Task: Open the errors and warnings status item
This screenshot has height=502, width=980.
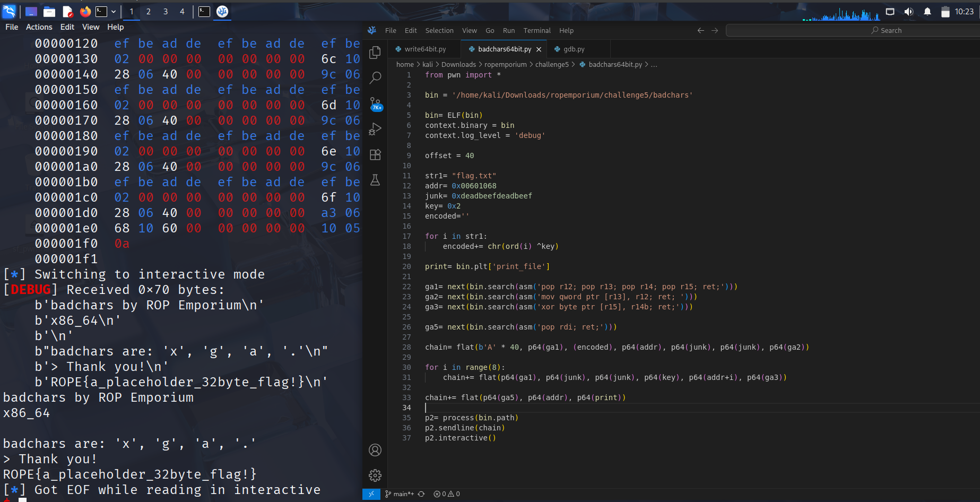Action: (x=447, y=494)
